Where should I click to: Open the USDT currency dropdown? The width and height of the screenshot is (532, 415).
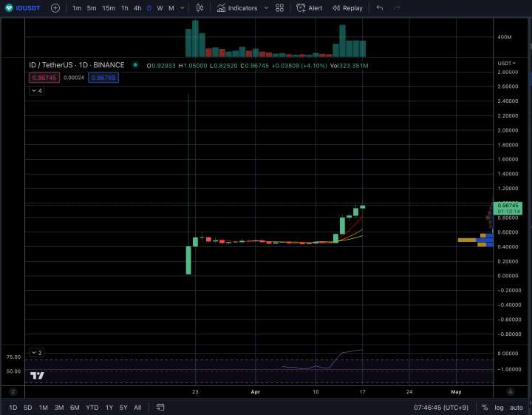(507, 63)
